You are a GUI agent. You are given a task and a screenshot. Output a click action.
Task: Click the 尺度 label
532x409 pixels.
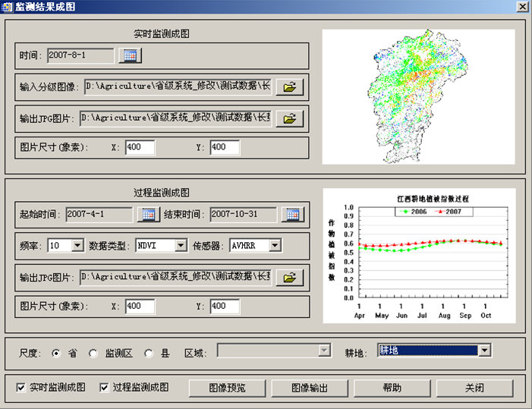30,354
